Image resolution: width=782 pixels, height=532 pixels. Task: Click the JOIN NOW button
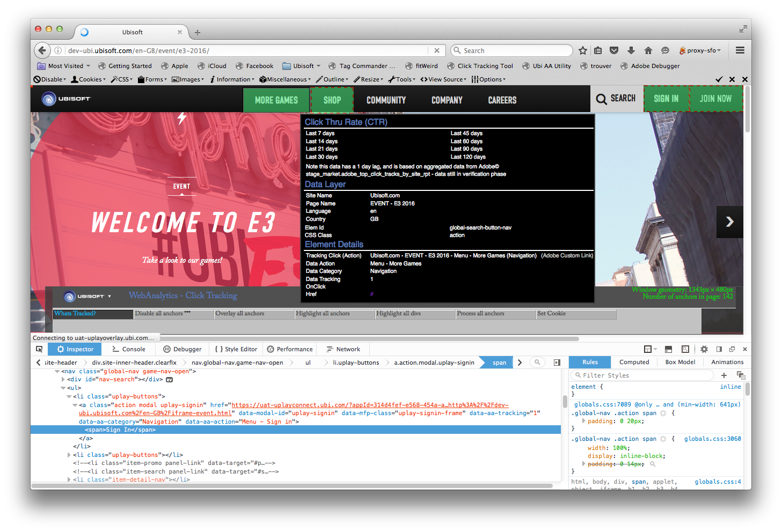pos(715,99)
